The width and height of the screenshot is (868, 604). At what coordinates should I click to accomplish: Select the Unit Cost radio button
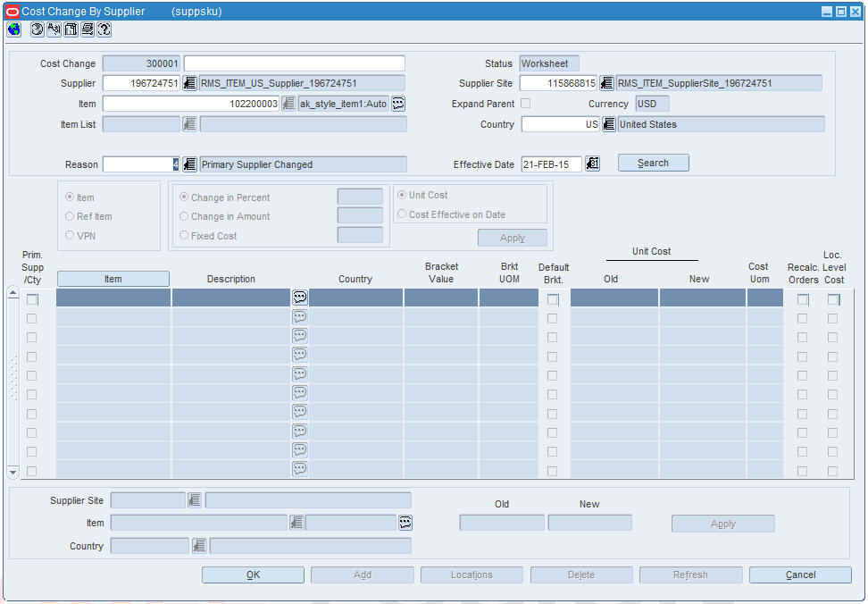402,195
